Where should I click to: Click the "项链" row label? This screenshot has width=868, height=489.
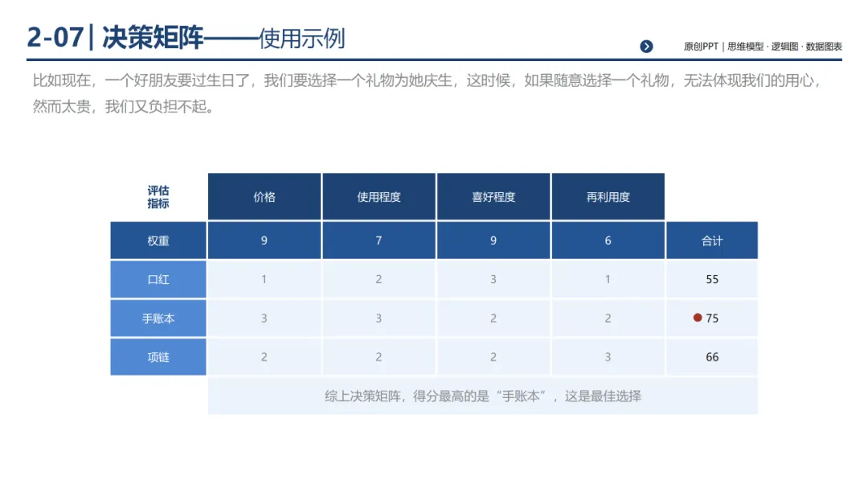click(158, 356)
